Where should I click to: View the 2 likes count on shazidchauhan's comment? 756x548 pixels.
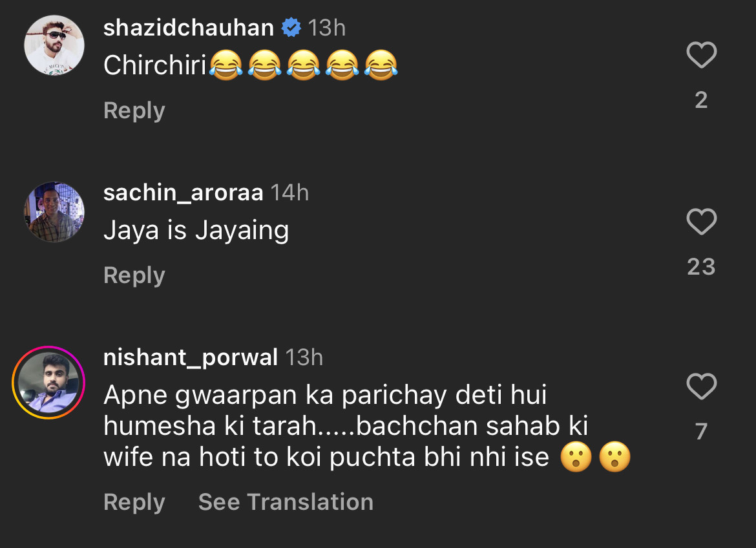pyautogui.click(x=701, y=100)
